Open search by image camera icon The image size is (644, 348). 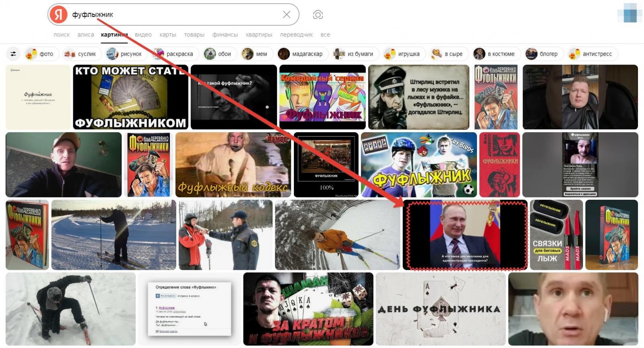point(318,15)
